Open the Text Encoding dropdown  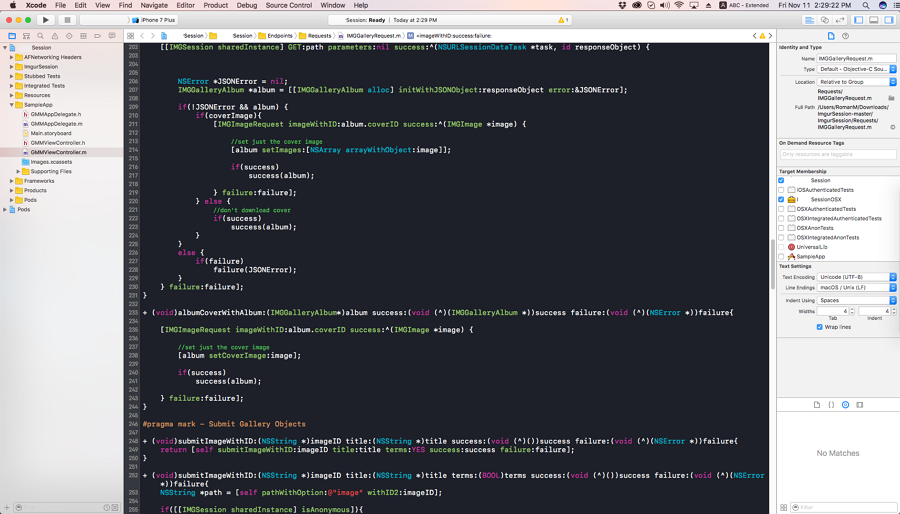pos(856,277)
